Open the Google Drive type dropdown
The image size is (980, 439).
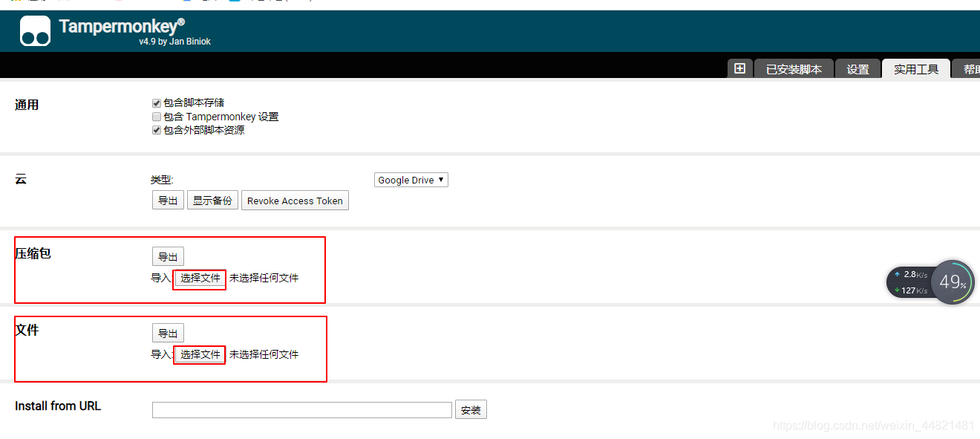pyautogui.click(x=411, y=180)
